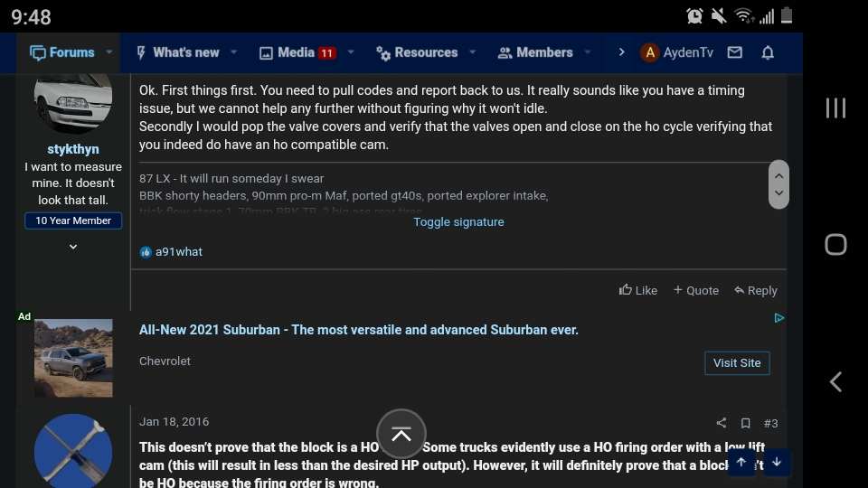The height and width of the screenshot is (488, 868).
Task: Bookmark post #3
Action: (746, 423)
